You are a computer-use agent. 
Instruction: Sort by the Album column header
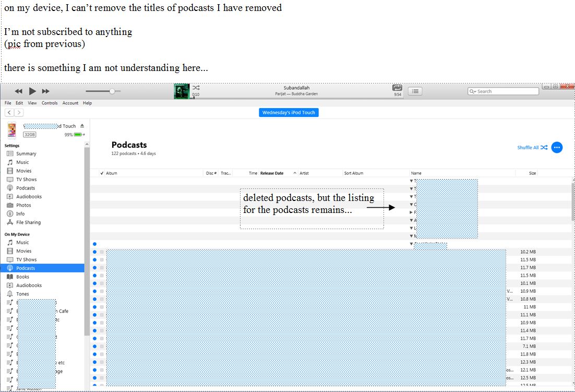[x=154, y=173]
